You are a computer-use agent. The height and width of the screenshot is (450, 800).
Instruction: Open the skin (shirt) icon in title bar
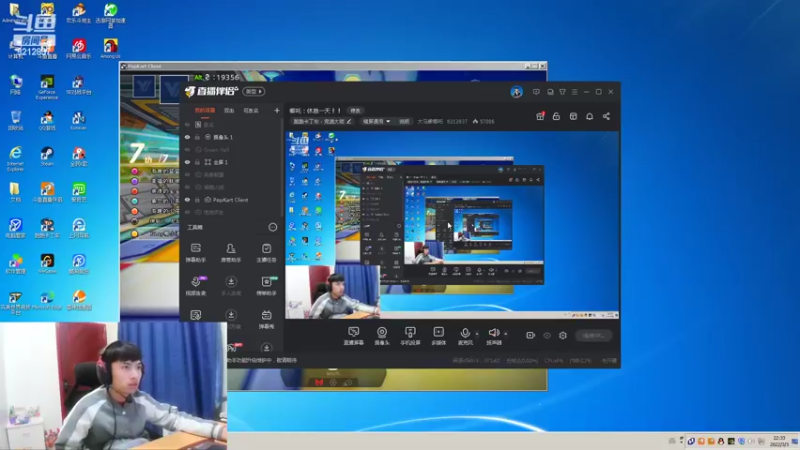[x=562, y=92]
